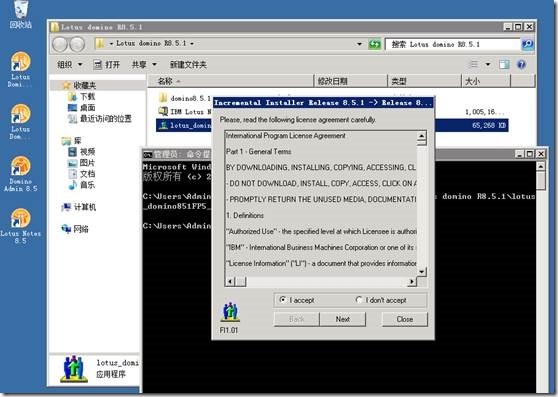
Task: Maximize the command prompt window
Action: 530,154
